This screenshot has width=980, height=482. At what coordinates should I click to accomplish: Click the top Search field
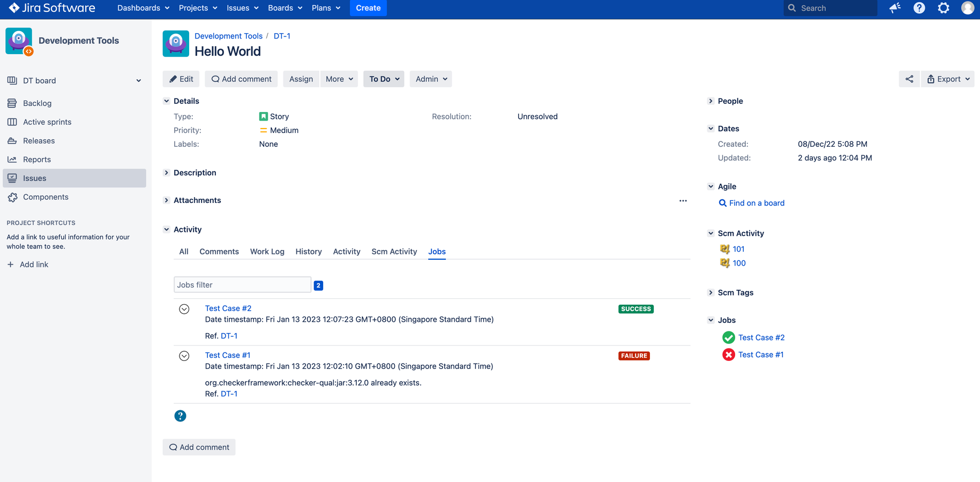831,8
